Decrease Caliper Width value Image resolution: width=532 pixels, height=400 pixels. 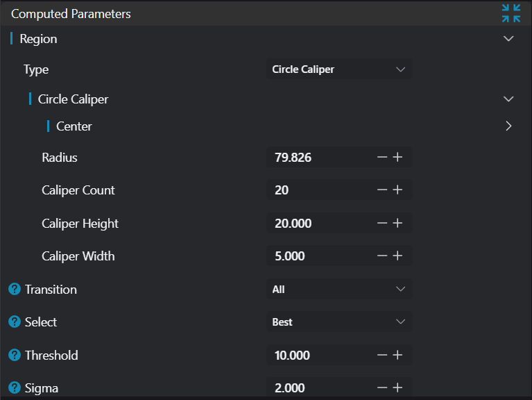pyautogui.click(x=382, y=256)
